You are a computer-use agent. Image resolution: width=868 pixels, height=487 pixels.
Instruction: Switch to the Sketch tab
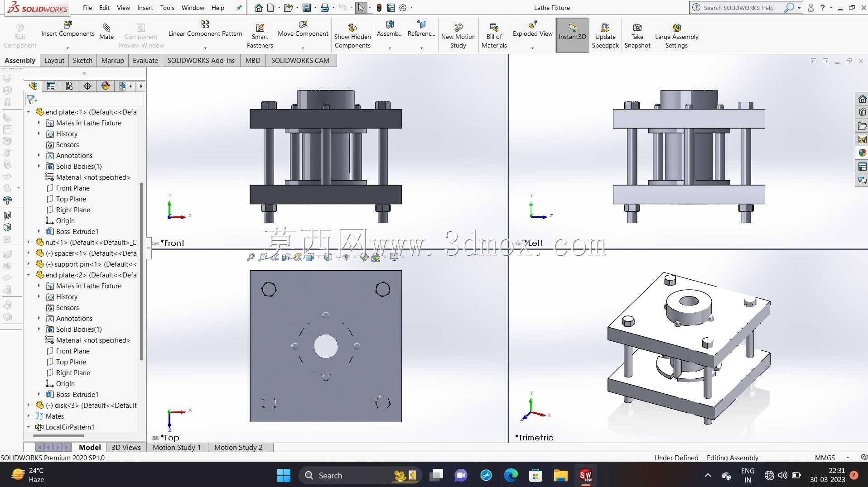82,60
